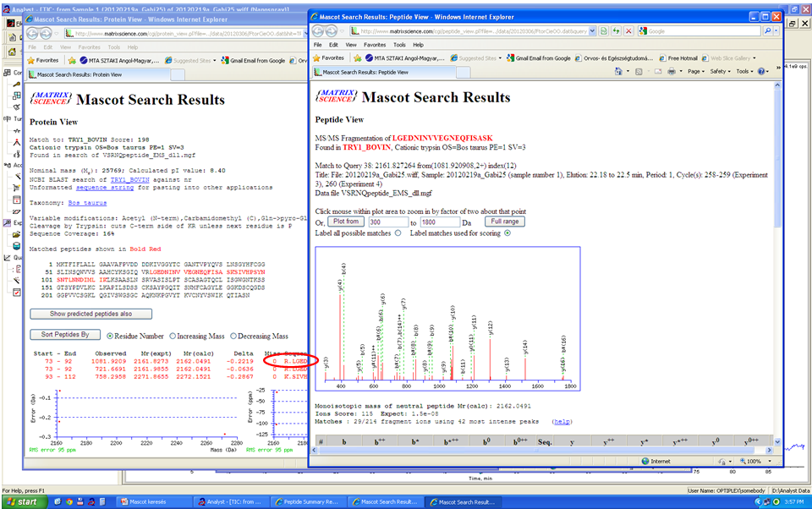The height and width of the screenshot is (509, 812).
Task: Click the home icon in Analyst toolbar
Action: tap(11, 52)
